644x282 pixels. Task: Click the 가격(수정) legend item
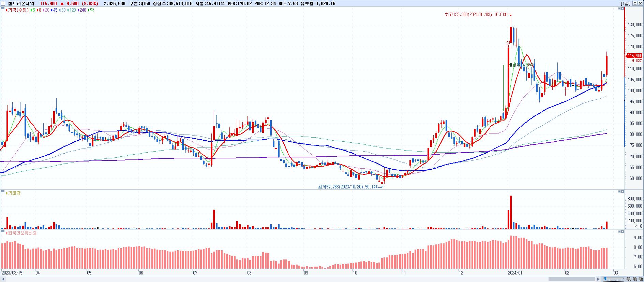tap(17, 10)
